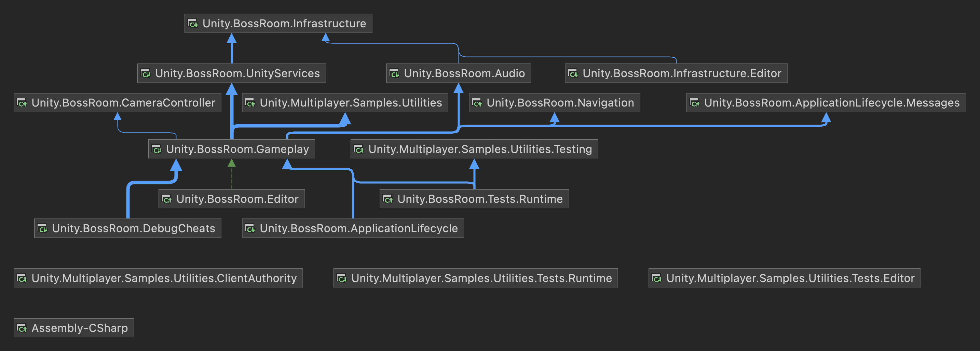Screen dimensions: 980x351
Task: Click the C# icon on Unity.BossRoom.Gameplay node
Action: [157, 150]
